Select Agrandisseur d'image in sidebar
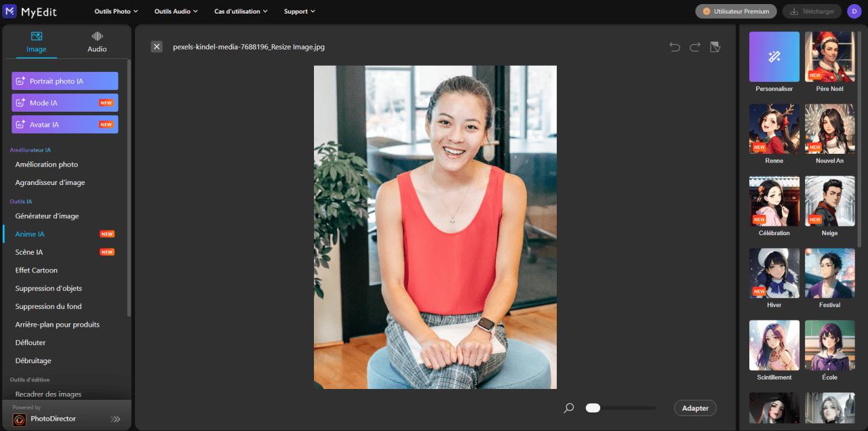 click(x=50, y=183)
